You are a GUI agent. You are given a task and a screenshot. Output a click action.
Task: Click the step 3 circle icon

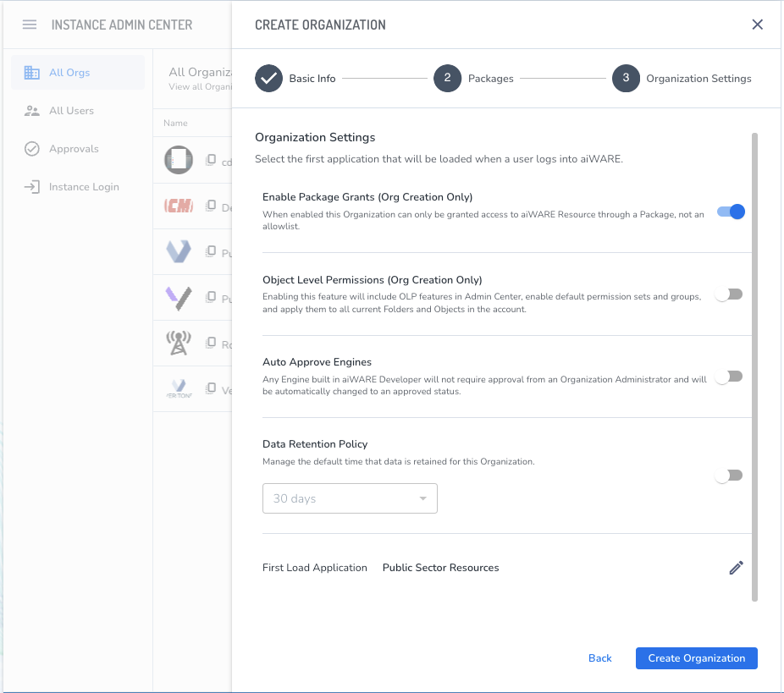coord(626,79)
